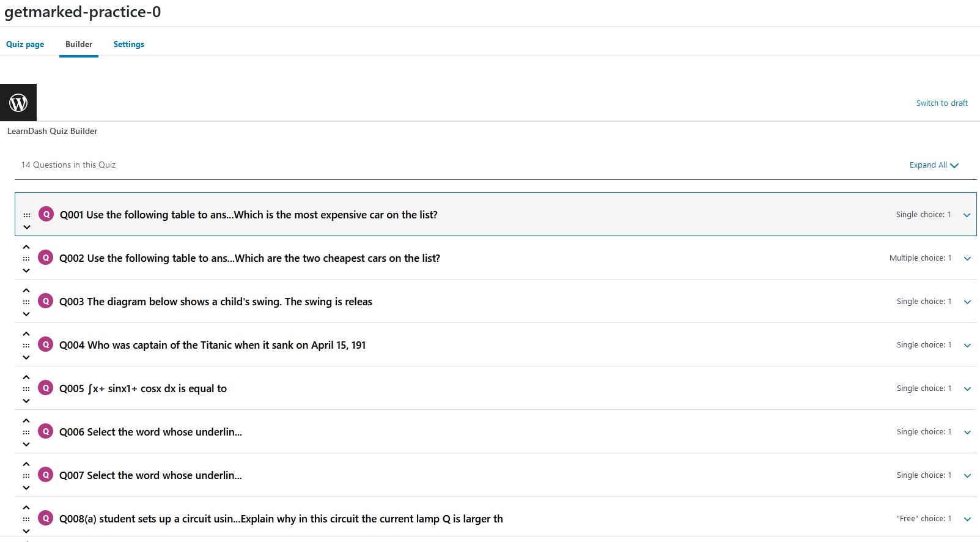Open the WordPress logo icon
This screenshot has width=980, height=542.
click(x=18, y=103)
